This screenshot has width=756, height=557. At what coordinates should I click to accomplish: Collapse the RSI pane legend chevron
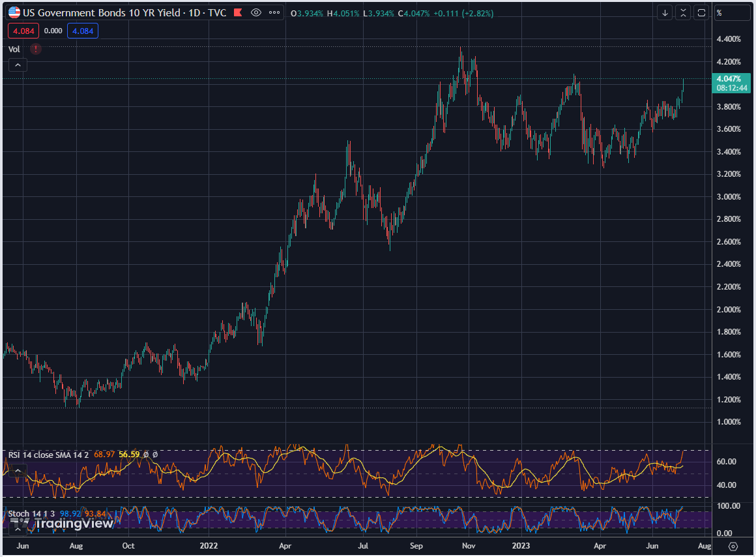coord(18,471)
